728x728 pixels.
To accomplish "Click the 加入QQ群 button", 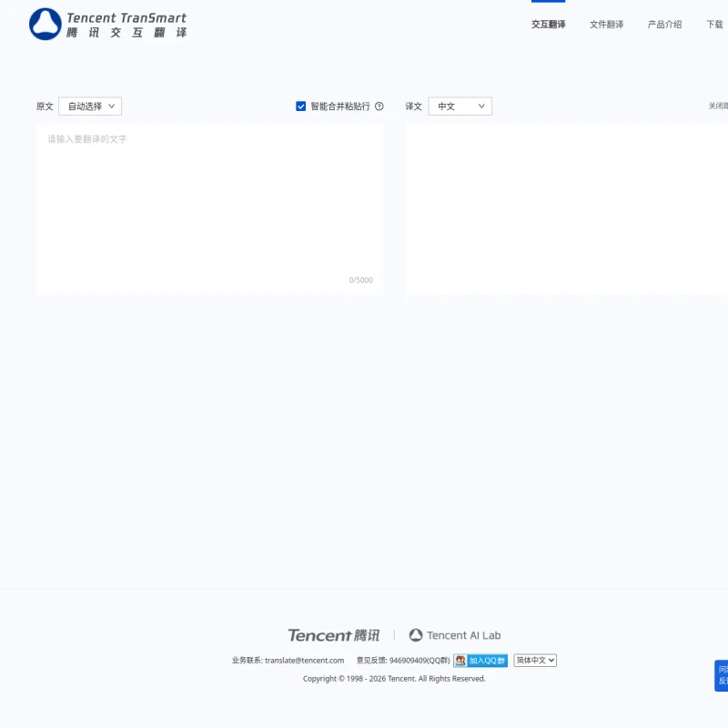I will [480, 661].
